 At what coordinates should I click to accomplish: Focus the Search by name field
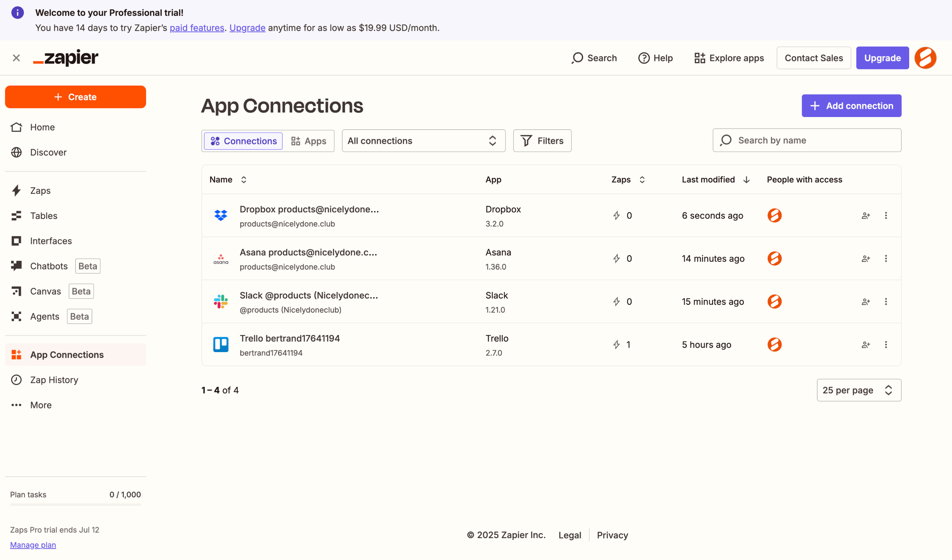pos(807,140)
